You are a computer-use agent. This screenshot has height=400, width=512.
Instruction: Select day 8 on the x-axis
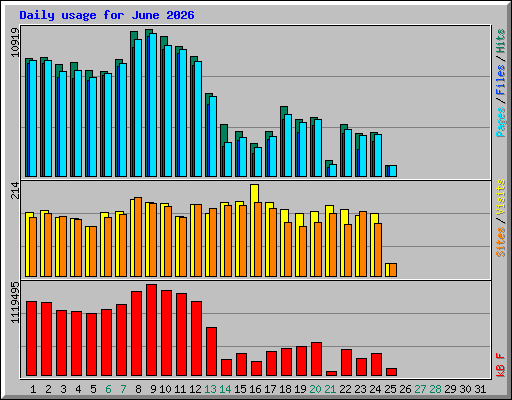pyautogui.click(x=138, y=389)
